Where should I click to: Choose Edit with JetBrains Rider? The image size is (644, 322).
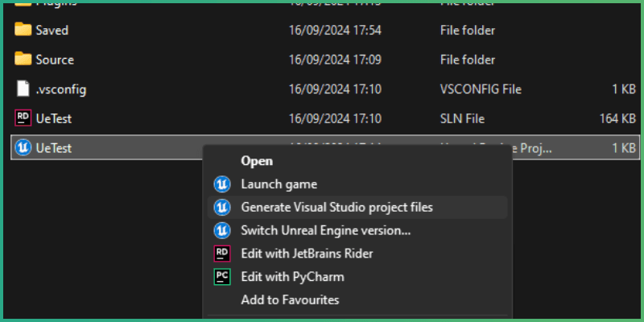pos(357,254)
